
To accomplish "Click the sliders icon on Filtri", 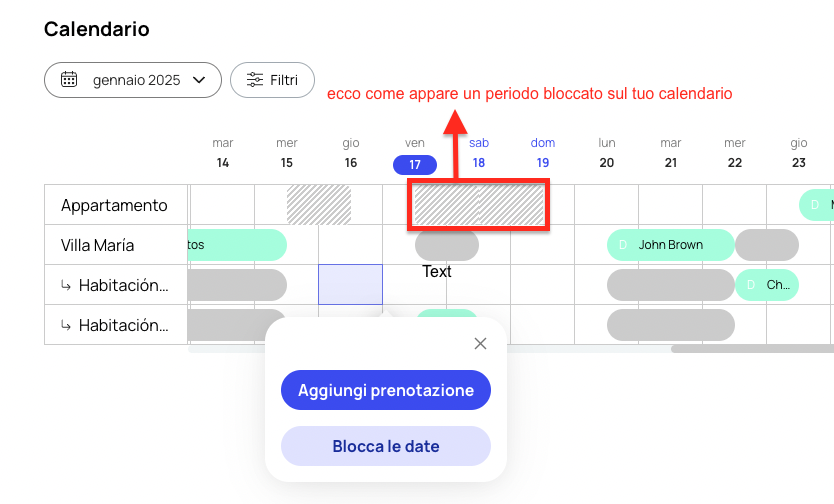I will coord(255,80).
